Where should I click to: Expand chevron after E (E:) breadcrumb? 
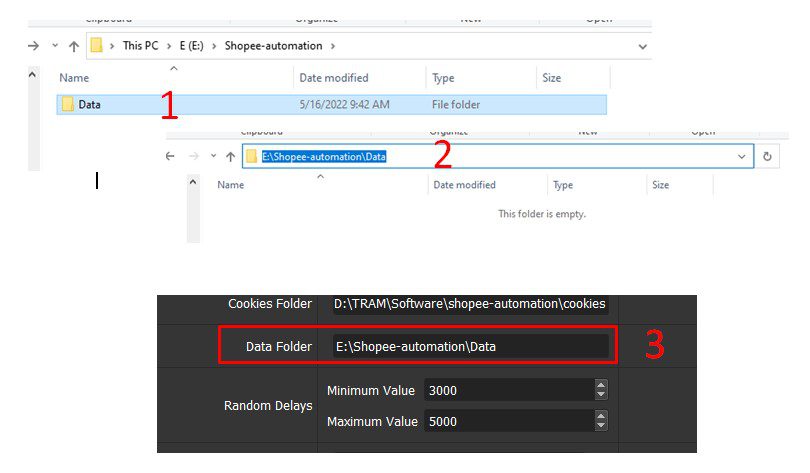(x=214, y=46)
